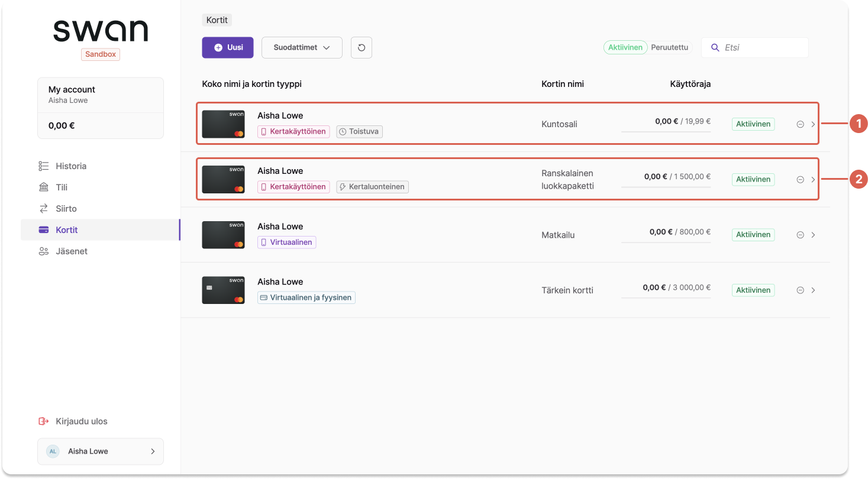Click the AL avatar next to Aisha Lowe
Screen dimensions: 868x479
point(53,451)
